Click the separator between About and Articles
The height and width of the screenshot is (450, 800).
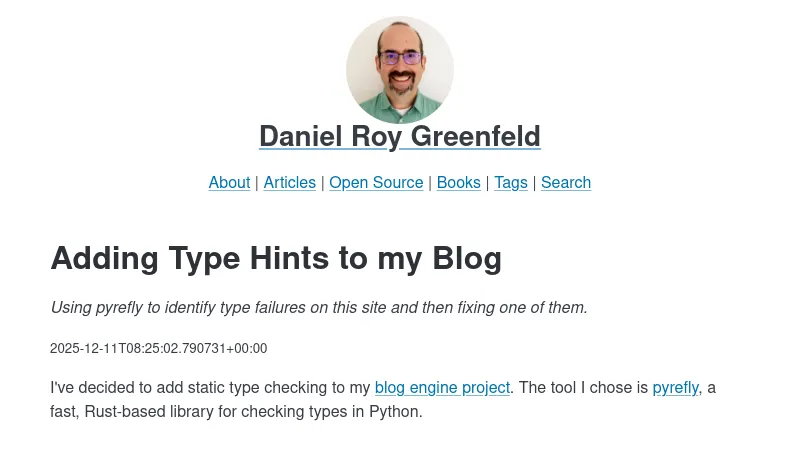pos(257,182)
